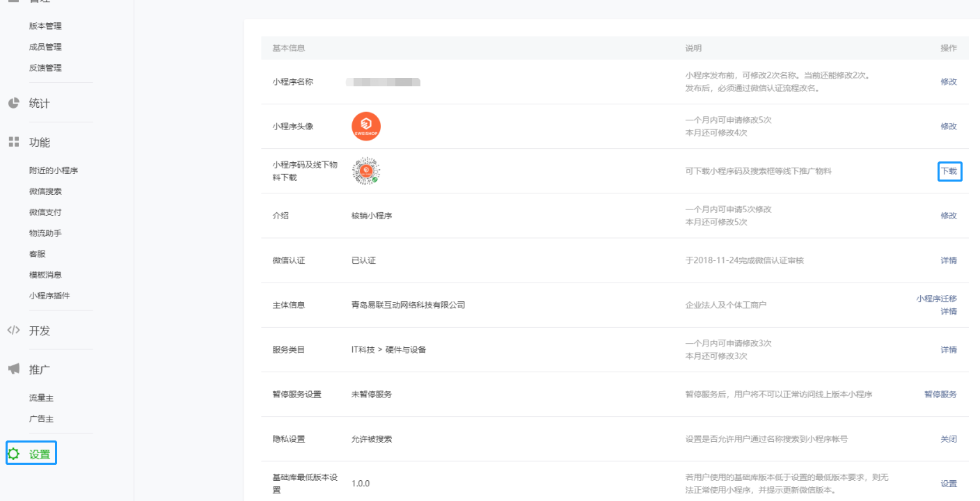980x501 pixels.
Task: Click the mini program QR code image
Action: [x=366, y=171]
